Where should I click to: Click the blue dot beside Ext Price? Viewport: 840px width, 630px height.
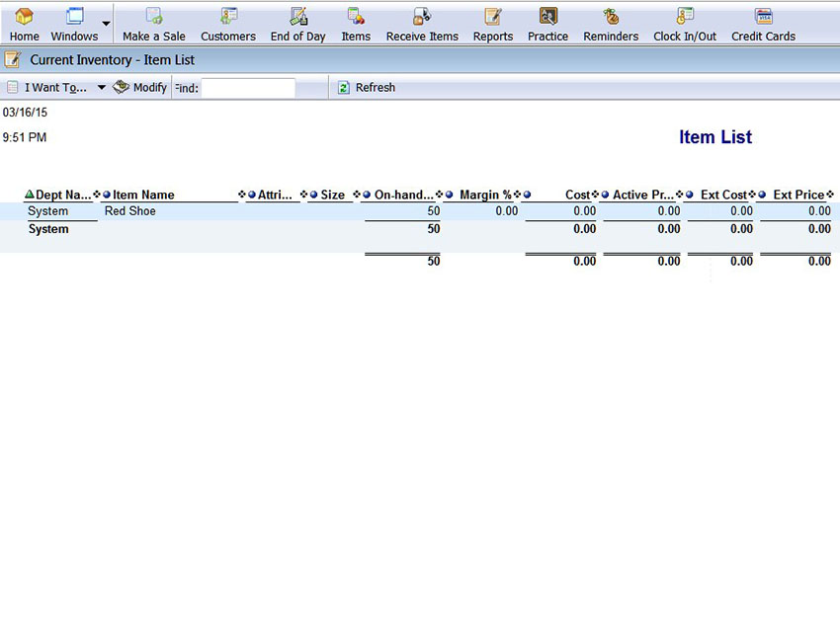pos(762,195)
